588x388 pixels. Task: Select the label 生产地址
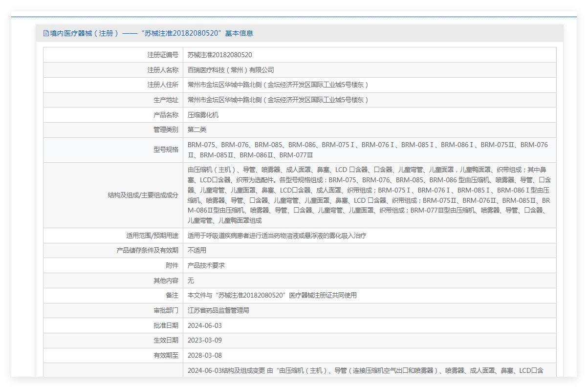(x=166, y=100)
